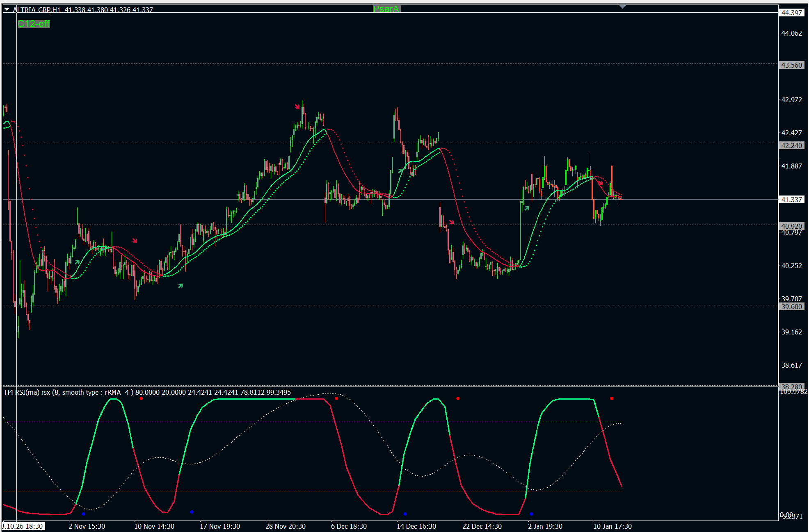Click the leftmost red dot in the RSI panel

pyautogui.click(x=141, y=398)
